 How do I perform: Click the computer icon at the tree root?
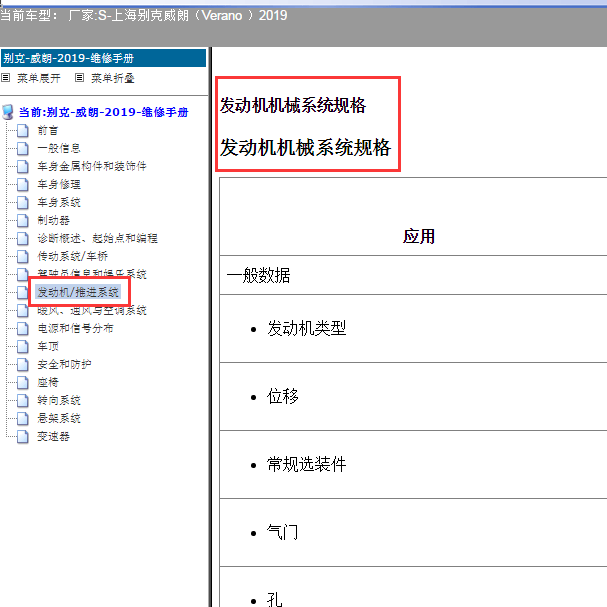(8, 112)
